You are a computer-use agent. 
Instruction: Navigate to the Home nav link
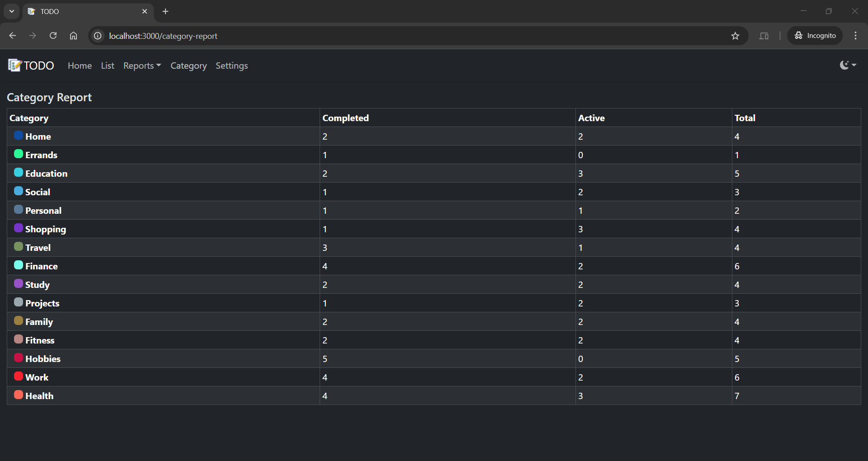pos(80,66)
